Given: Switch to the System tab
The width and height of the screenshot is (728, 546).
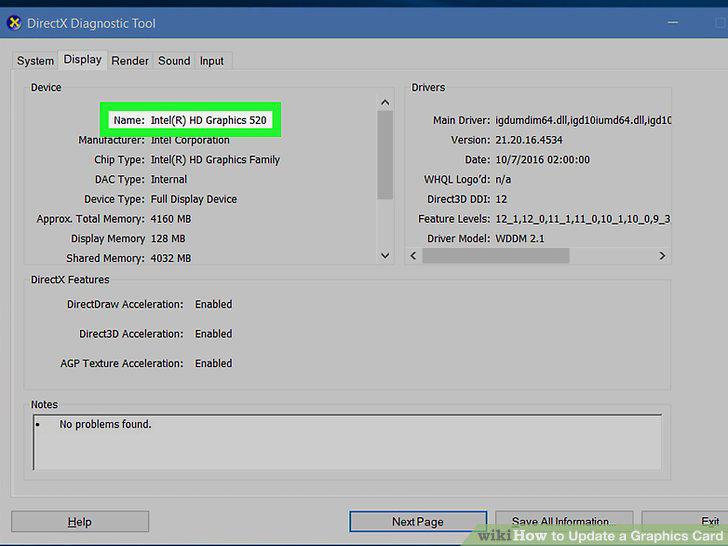Looking at the screenshot, I should 35,61.
